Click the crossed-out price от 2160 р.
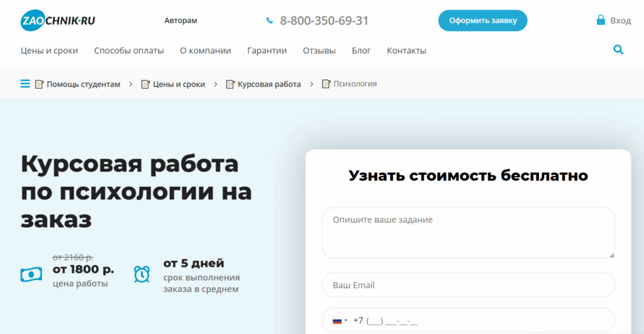Screen dimensions: 644x334 pyautogui.click(x=73, y=257)
